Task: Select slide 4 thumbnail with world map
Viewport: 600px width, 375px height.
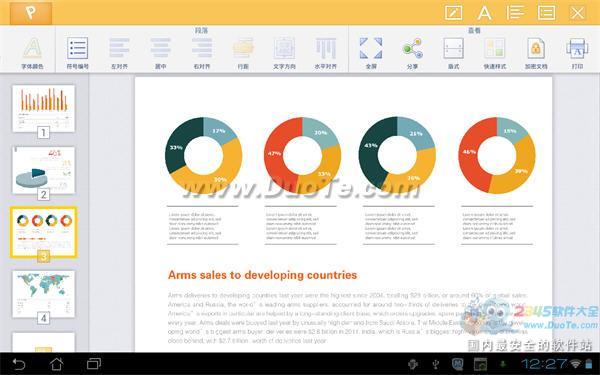Action: 44,294
